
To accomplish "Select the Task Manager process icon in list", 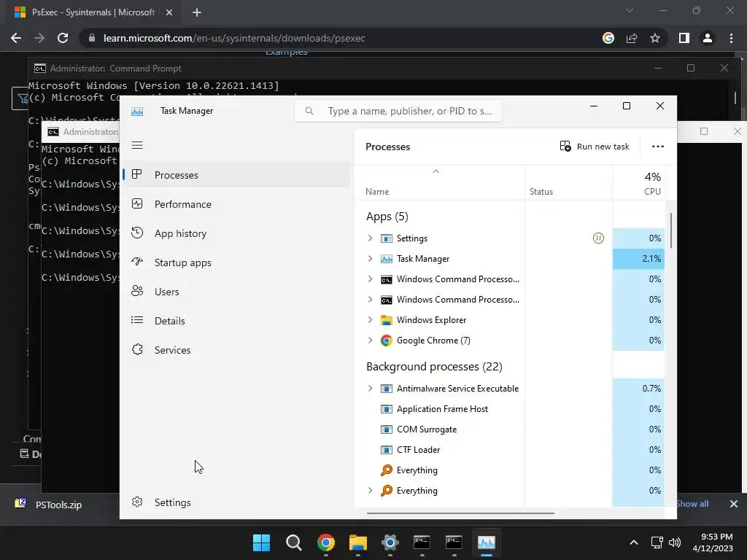I will tap(387, 259).
